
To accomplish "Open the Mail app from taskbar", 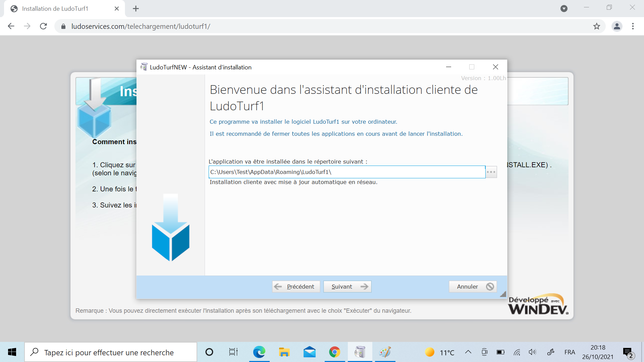I will 309,352.
